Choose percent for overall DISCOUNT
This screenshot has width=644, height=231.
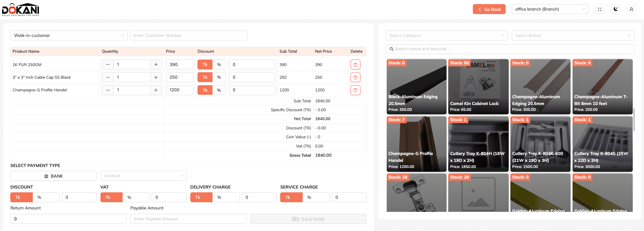(x=46, y=197)
